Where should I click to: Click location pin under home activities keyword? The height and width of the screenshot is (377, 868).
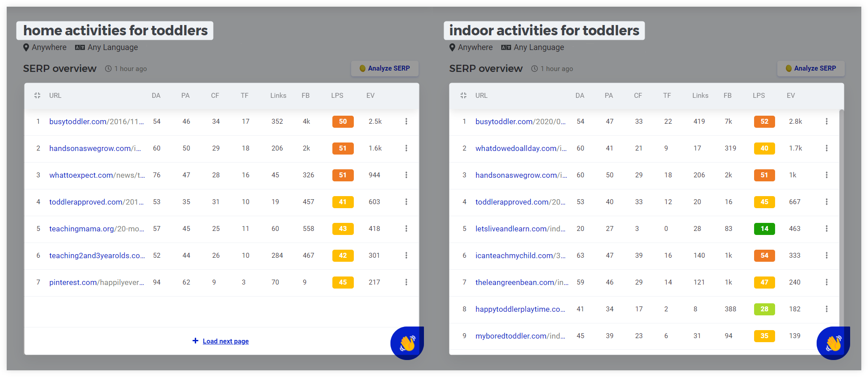coord(26,47)
